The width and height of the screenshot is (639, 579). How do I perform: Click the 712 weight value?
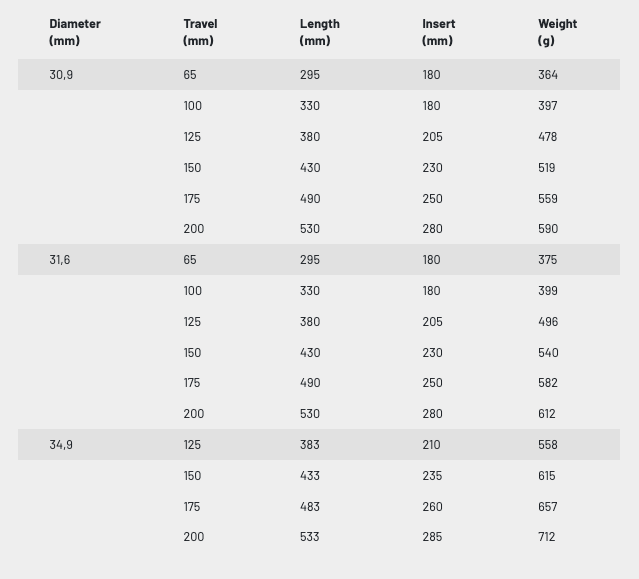pyautogui.click(x=547, y=537)
